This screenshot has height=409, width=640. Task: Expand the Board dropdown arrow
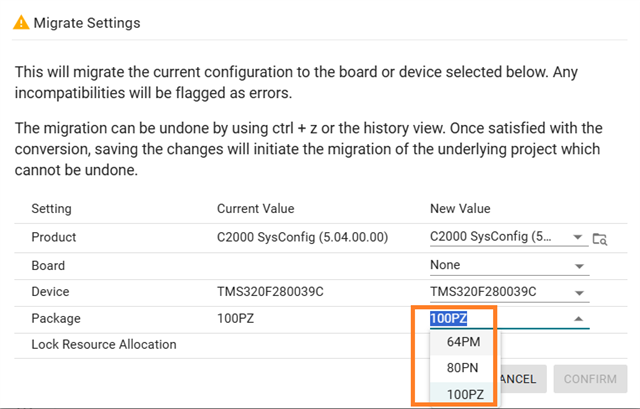coord(579,266)
